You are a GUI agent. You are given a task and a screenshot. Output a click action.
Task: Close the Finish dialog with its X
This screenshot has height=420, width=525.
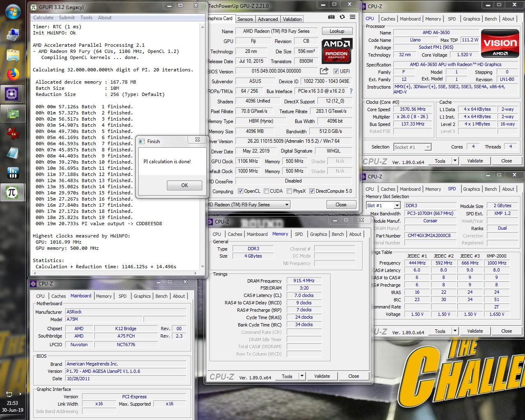197,139
